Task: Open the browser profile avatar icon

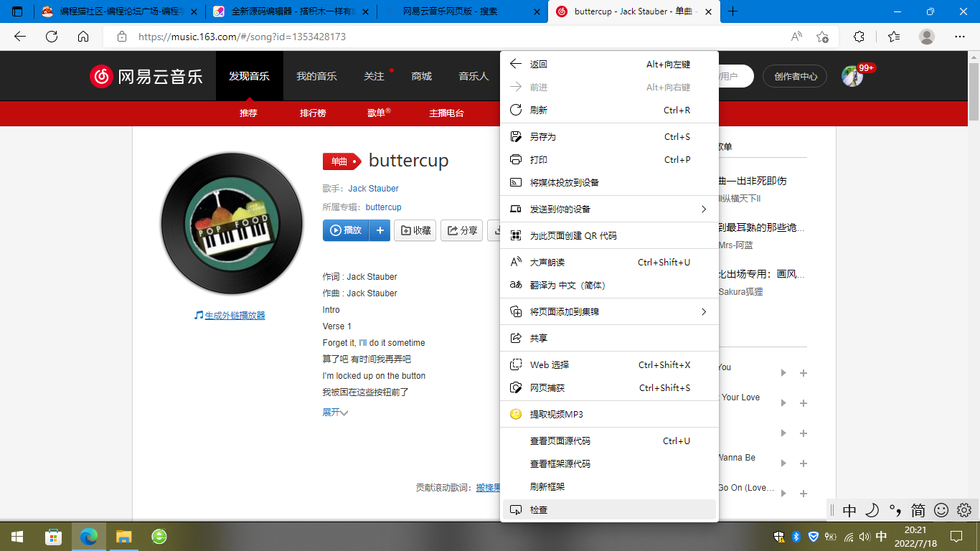Action: point(927,37)
